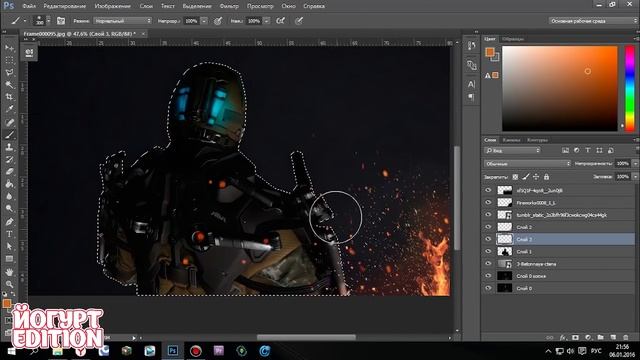Open the brush preset picker arrow
This screenshot has width=640, height=360.
pyautogui.click(x=49, y=21)
